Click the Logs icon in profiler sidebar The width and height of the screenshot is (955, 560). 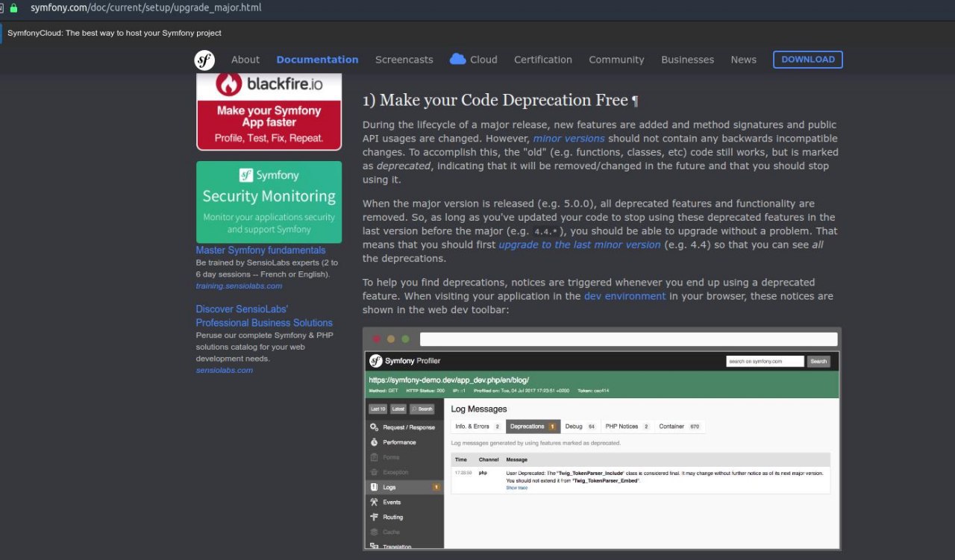[375, 487]
